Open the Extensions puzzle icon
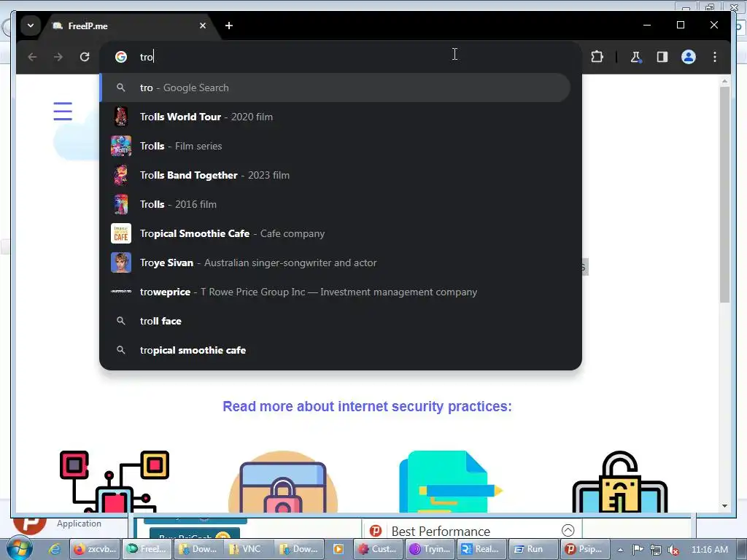 (x=597, y=57)
